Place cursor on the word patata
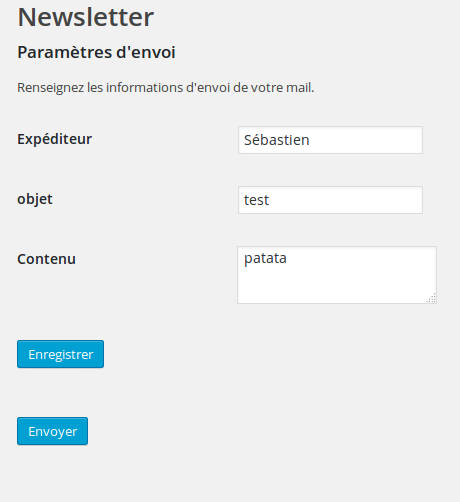This screenshot has width=460, height=502. tap(265, 259)
